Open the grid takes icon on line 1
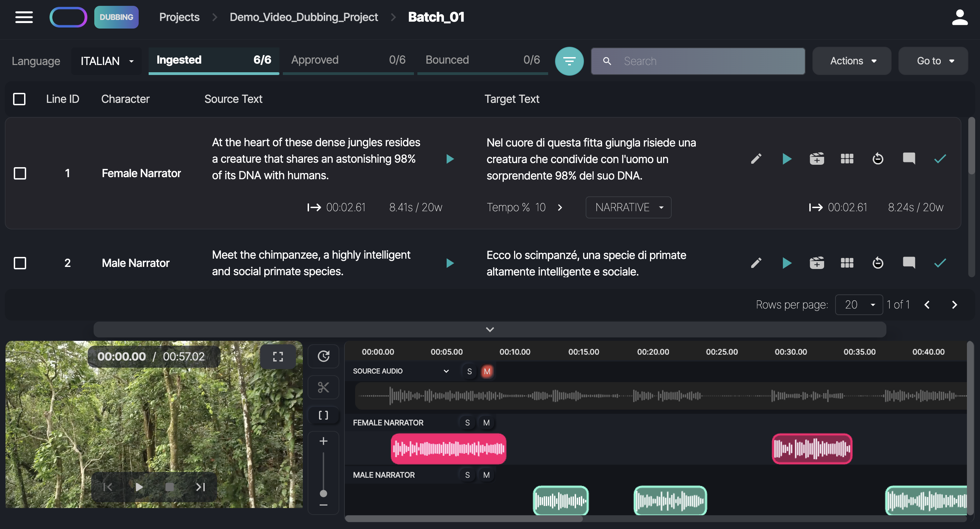Screen dimensions: 980x529 coord(847,159)
